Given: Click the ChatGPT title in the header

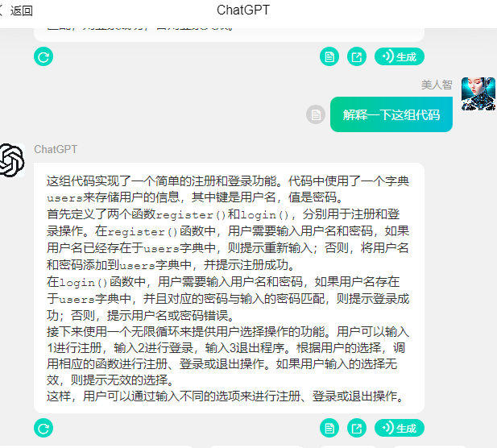Looking at the screenshot, I should click(243, 10).
